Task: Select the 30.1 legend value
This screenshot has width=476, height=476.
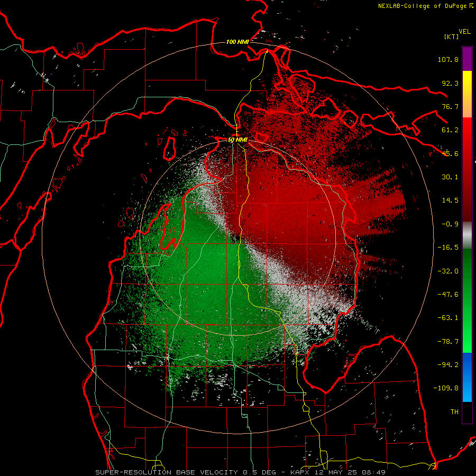Action: click(450, 177)
